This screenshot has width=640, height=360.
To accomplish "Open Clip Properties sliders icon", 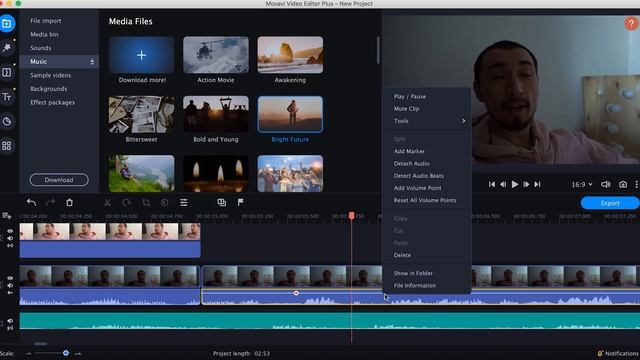I will [184, 202].
